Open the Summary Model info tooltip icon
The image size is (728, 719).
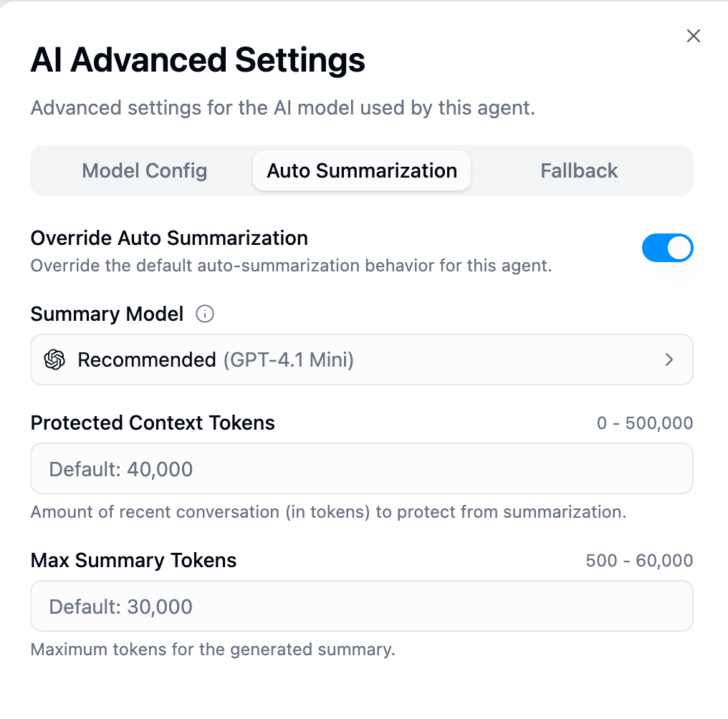pos(205,314)
